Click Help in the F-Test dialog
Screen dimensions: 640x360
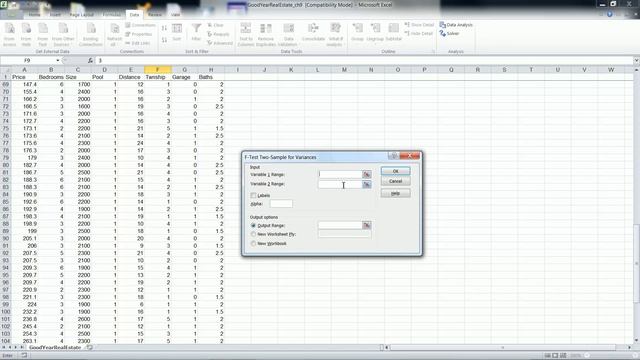[x=396, y=193]
